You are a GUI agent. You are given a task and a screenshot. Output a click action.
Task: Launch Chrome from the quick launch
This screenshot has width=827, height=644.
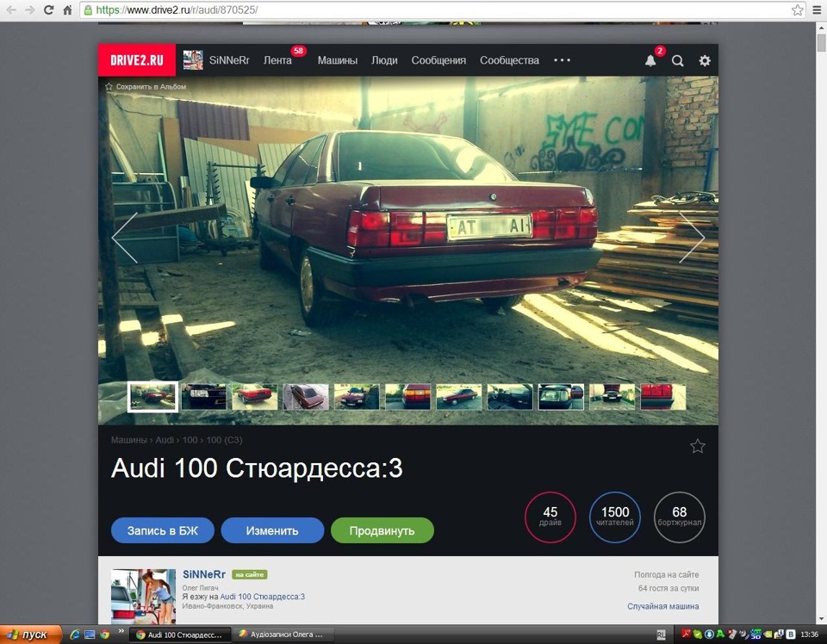tap(104, 635)
